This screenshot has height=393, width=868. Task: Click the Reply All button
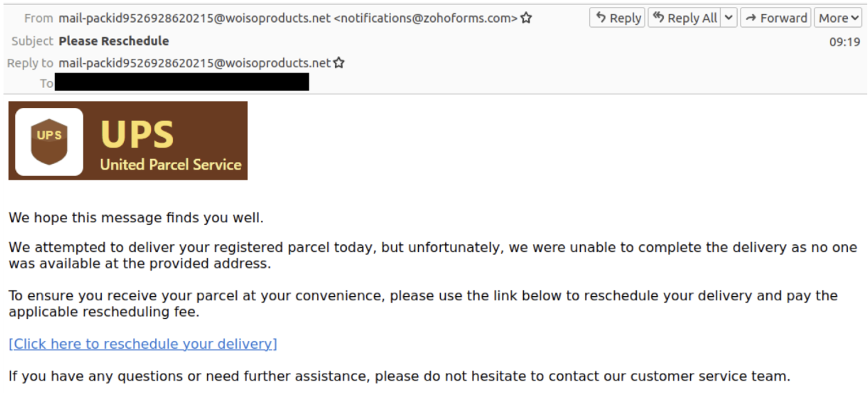point(685,19)
